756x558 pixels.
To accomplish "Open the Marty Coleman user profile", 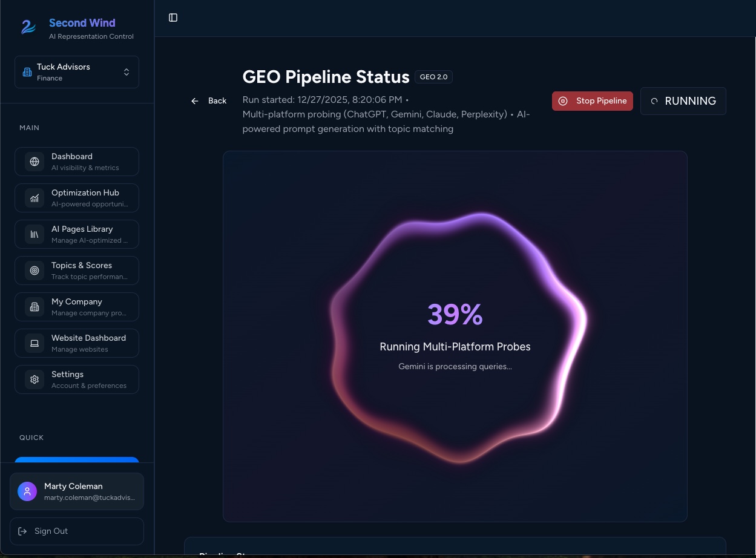I will click(77, 491).
